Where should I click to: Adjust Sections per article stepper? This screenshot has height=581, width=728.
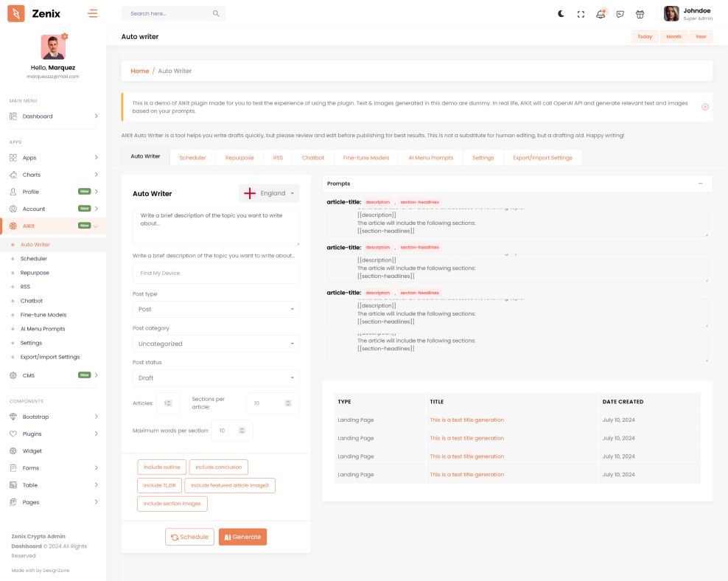(287, 403)
